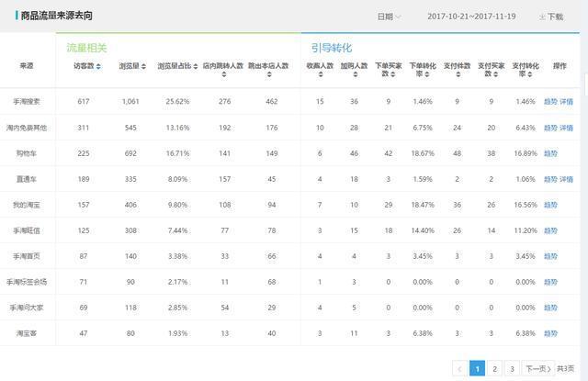588x381 pixels.
Task: Open 趋势 for the 手淘首页 row
Action: 550,256
